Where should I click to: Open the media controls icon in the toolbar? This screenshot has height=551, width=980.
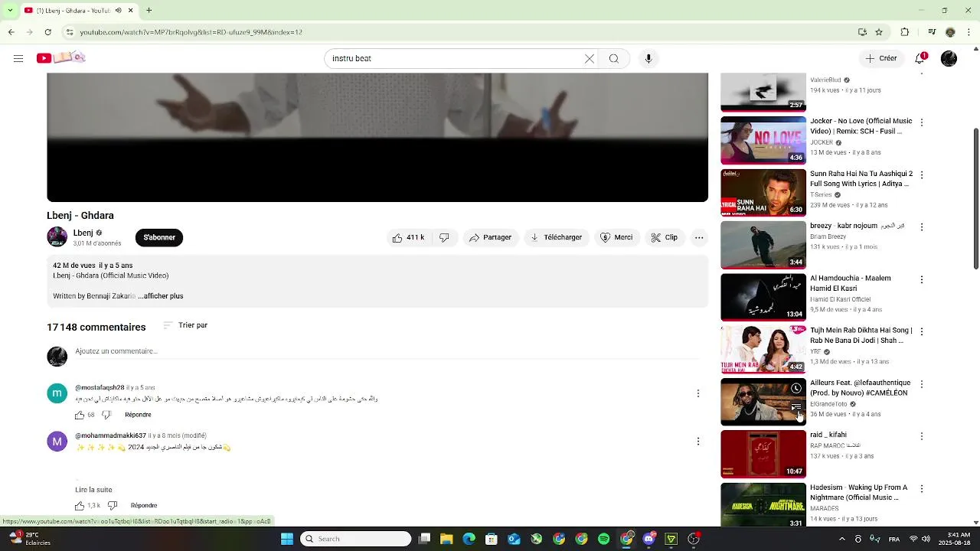point(932,32)
